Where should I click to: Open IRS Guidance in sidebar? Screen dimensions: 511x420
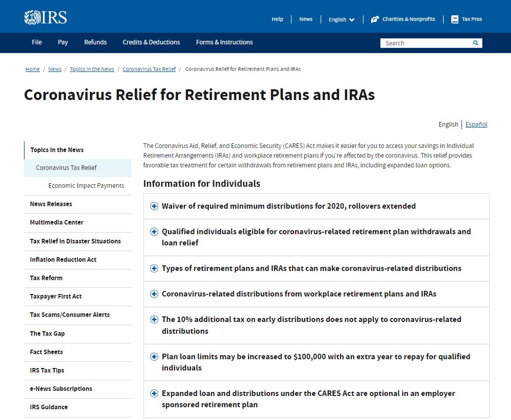pyautogui.click(x=49, y=407)
